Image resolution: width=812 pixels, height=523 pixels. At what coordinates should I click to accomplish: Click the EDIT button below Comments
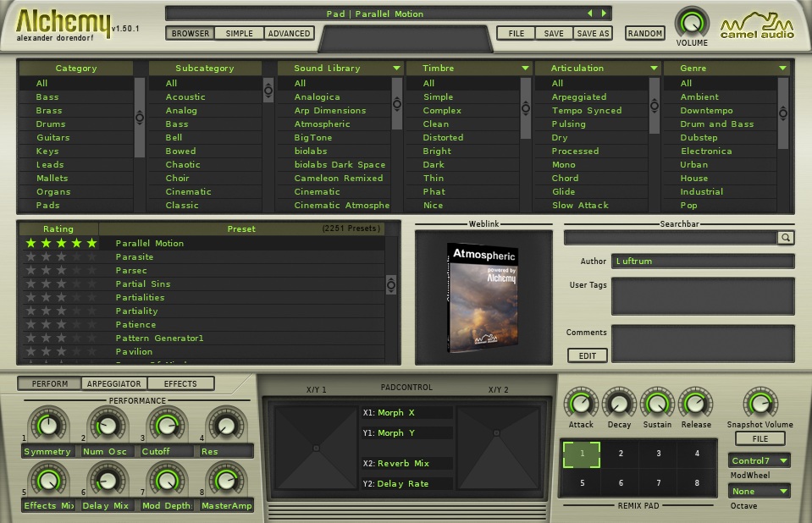pos(588,355)
